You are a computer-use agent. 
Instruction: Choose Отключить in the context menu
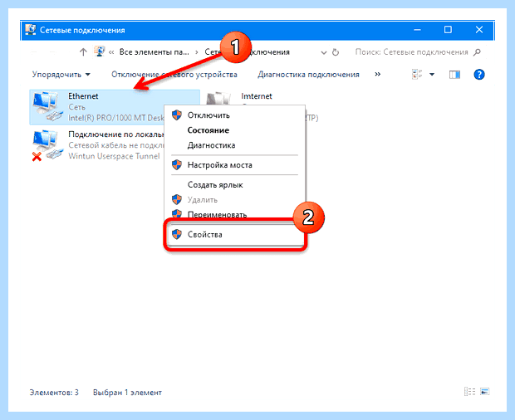[234, 115]
